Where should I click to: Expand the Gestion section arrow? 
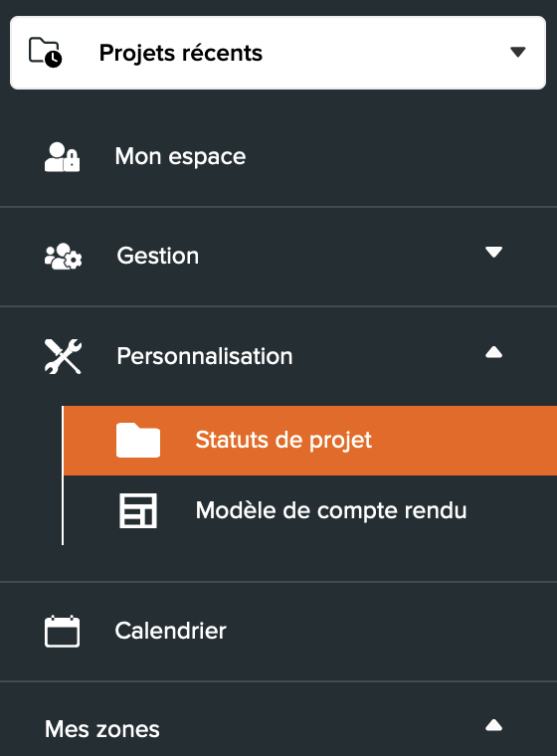point(493,252)
